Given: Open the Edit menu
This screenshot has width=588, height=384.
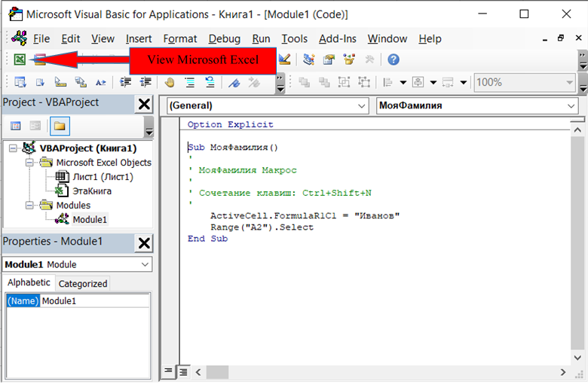Looking at the screenshot, I should tap(71, 38).
